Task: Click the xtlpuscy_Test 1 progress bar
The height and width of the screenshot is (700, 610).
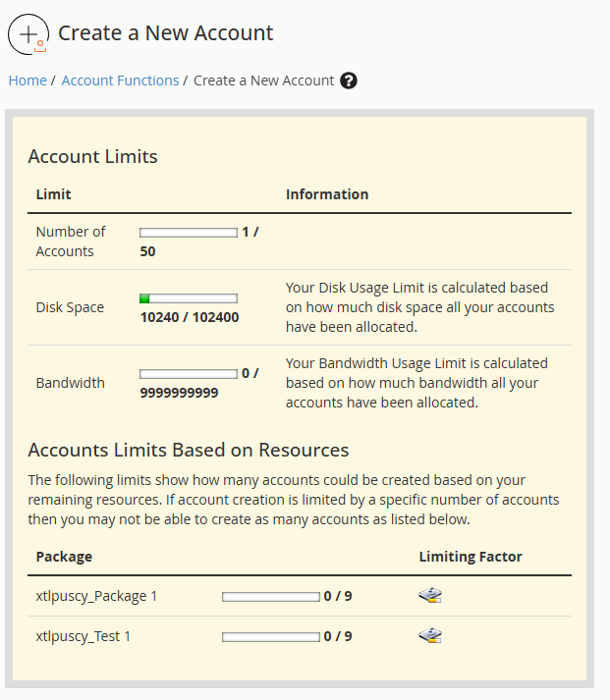Action: (x=271, y=636)
